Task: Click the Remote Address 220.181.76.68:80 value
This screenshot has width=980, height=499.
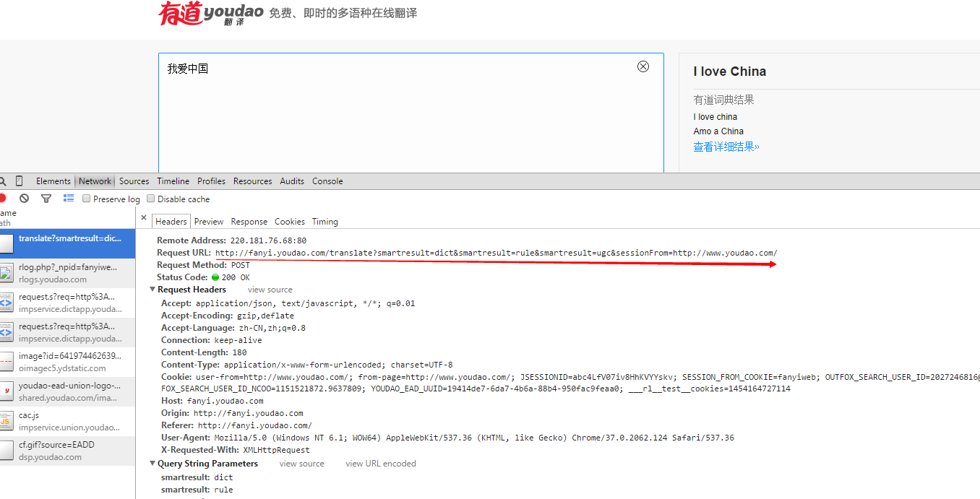Action: 268,240
